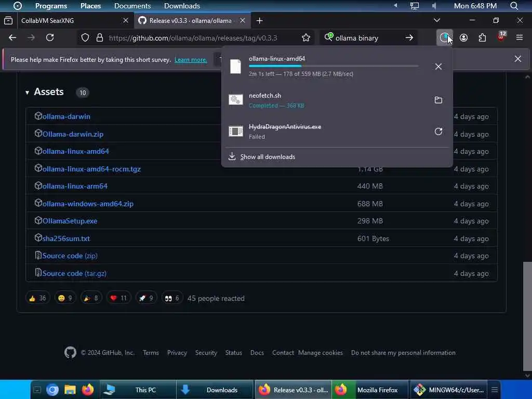Download Source code (tar.gz)

coord(74,273)
